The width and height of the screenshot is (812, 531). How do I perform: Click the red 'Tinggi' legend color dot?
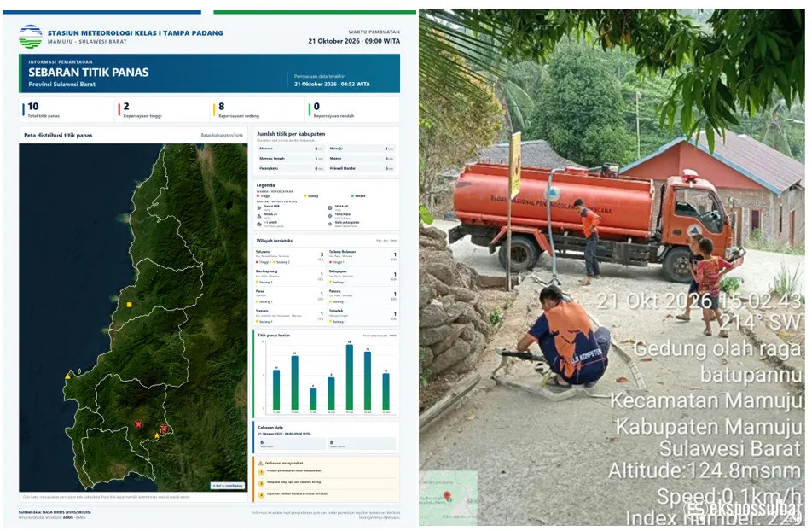[258, 196]
